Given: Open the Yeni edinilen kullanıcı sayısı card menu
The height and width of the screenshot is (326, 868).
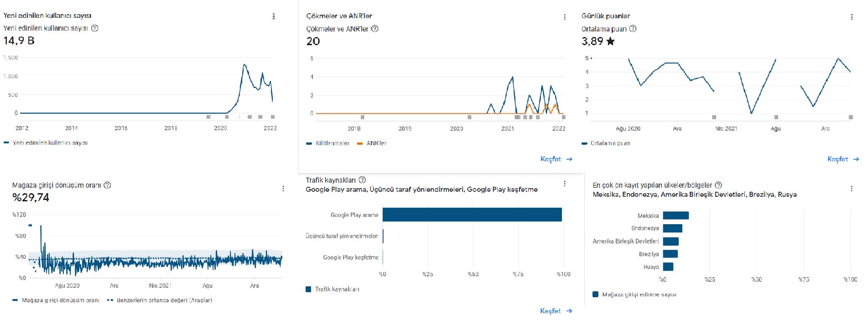Looking at the screenshot, I should tap(273, 16).
